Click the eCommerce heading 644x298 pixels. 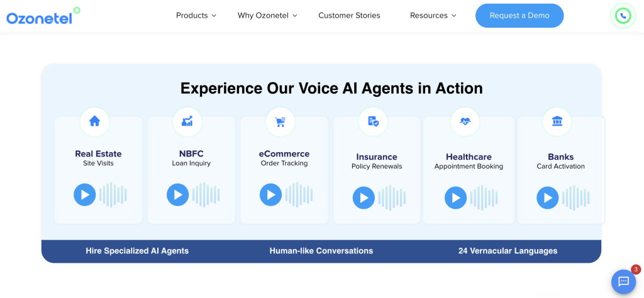point(284,154)
